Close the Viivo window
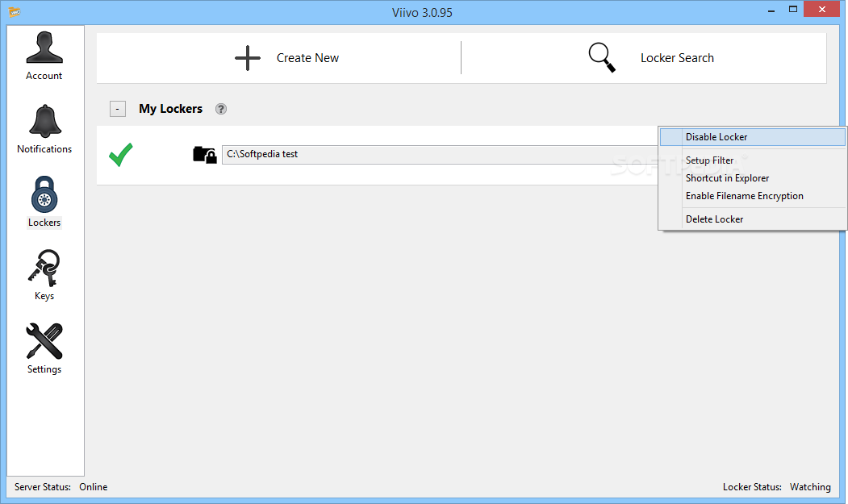This screenshot has width=848, height=504. coord(822,9)
